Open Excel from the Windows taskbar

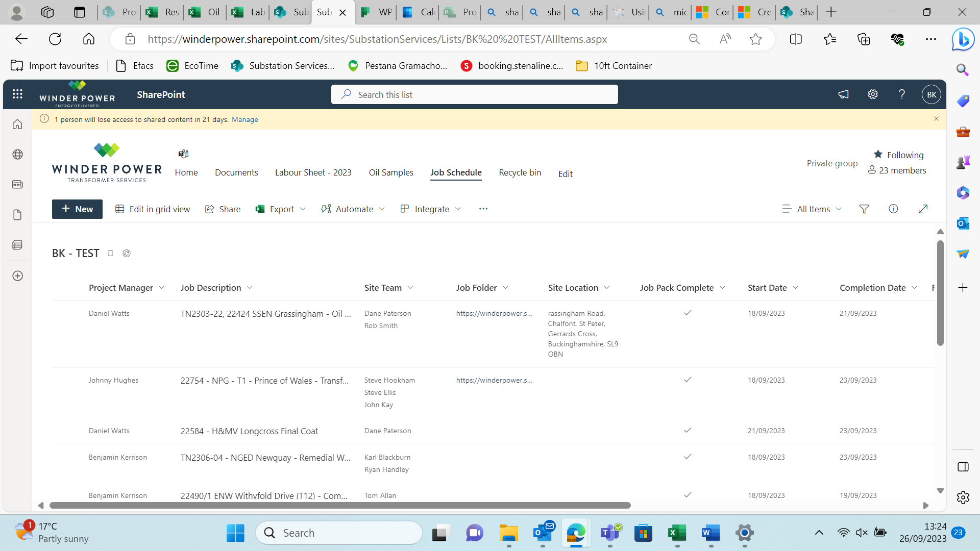coord(677,533)
